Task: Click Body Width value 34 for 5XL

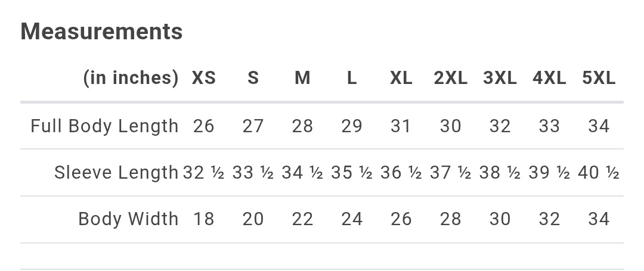Action: click(598, 219)
